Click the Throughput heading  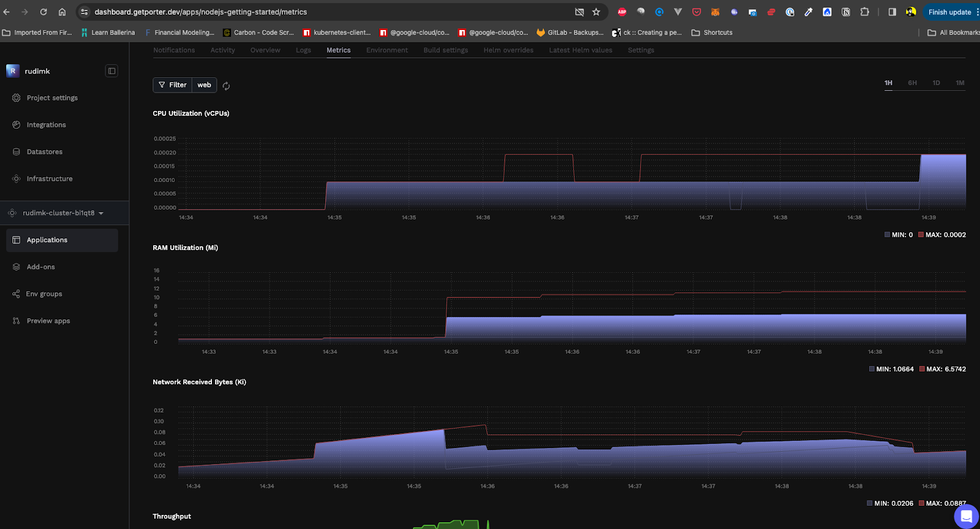tap(172, 516)
